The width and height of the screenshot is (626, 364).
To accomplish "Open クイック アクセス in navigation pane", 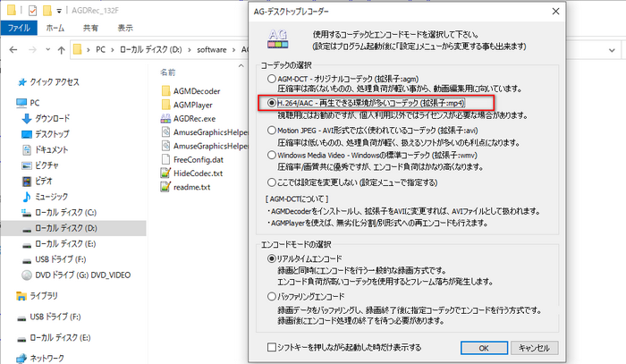I will pos(48,81).
